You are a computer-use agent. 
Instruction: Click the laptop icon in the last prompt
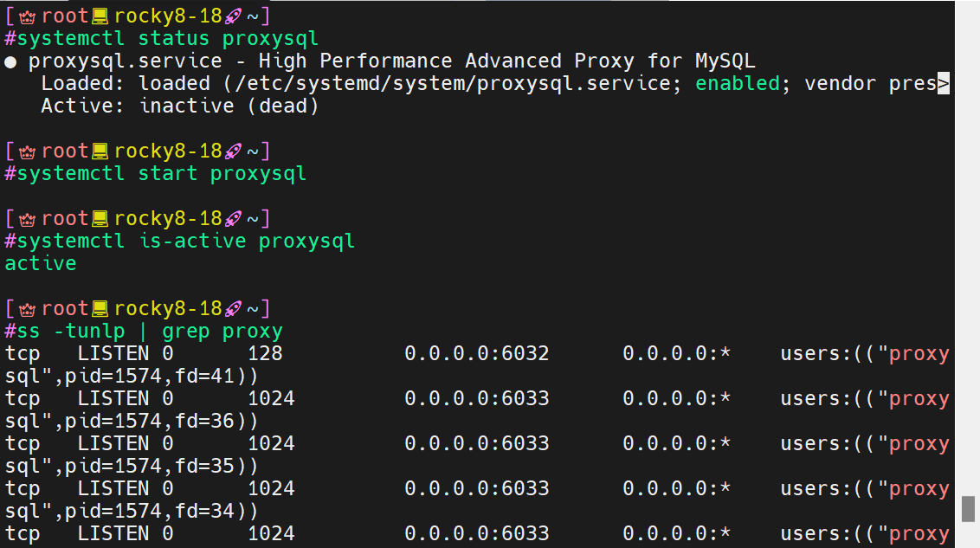[100, 308]
